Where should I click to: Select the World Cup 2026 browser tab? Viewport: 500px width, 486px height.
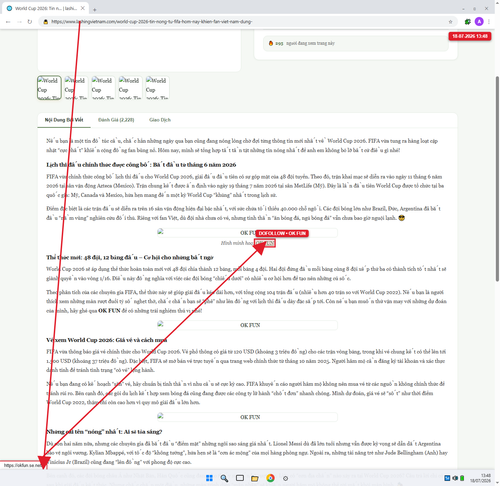coord(46,8)
